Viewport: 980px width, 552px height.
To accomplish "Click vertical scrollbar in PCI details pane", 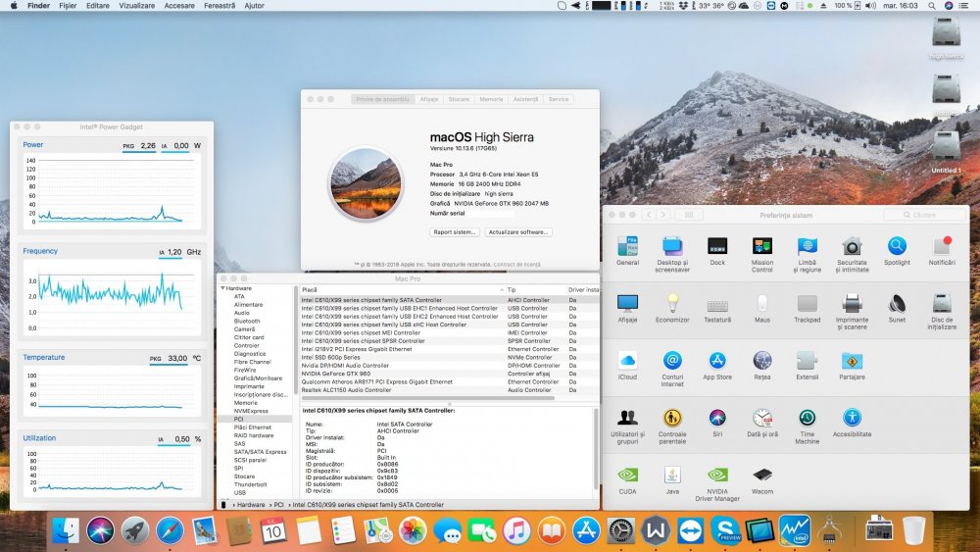I will [595, 449].
